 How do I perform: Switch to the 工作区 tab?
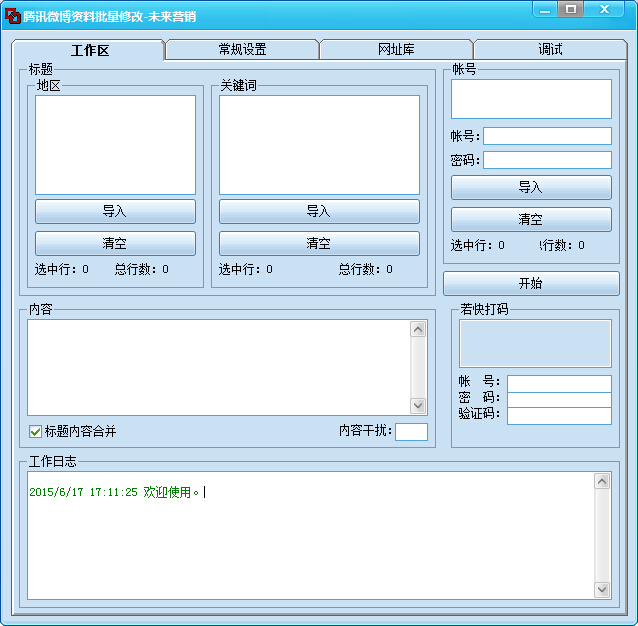pos(88,50)
